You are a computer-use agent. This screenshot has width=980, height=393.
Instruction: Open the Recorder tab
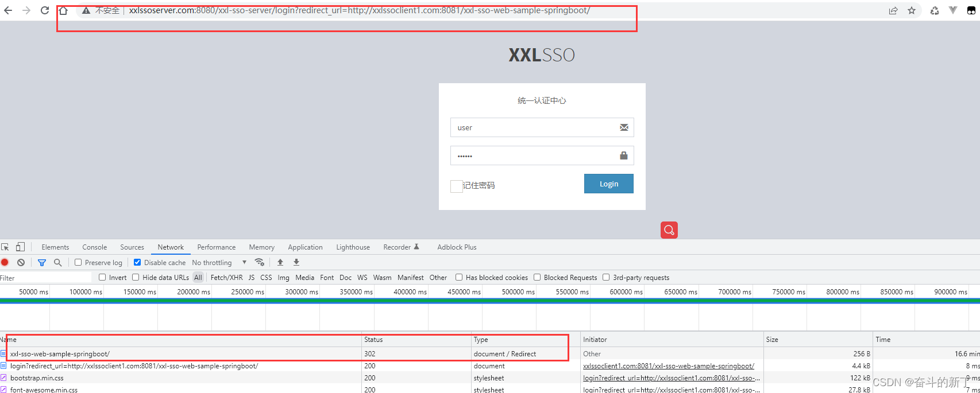click(401, 247)
